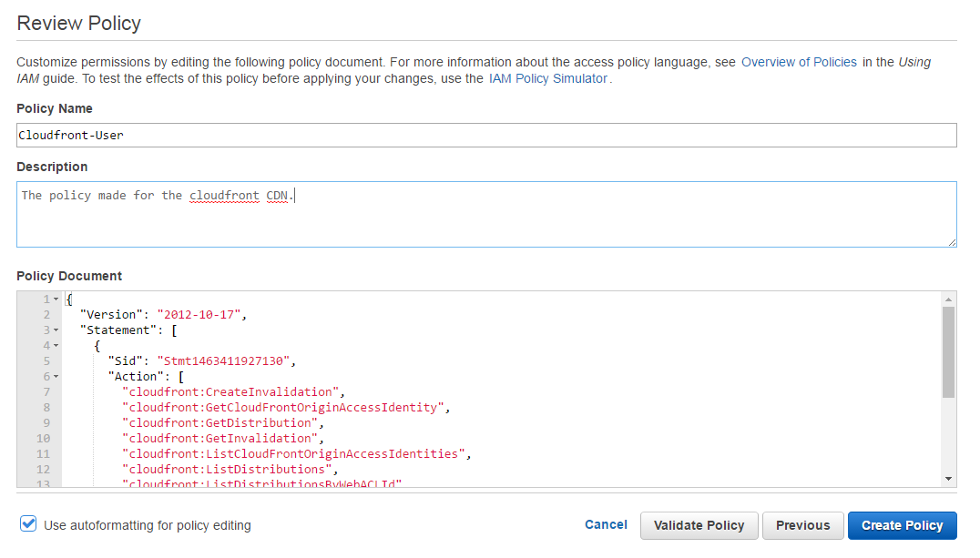Click the Policy Name input field
Image resolution: width=980 pixels, height=558 pixels.
coord(486,135)
